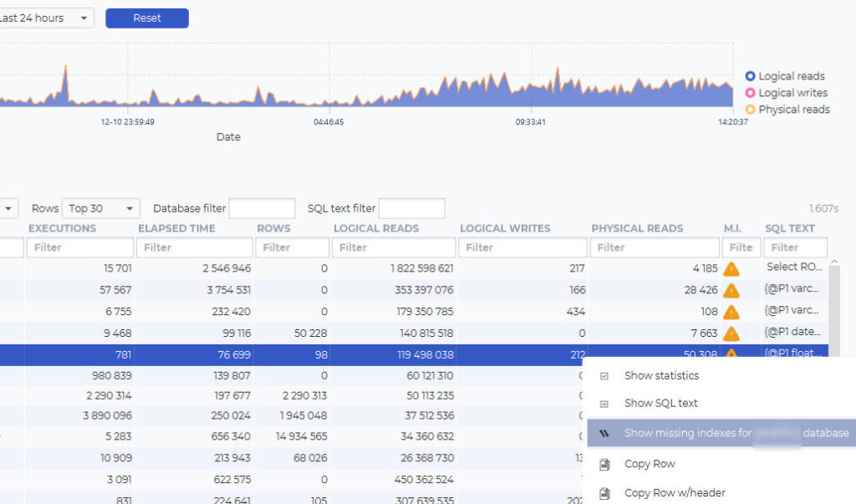Focus the SQL TEXT column filter box

[x=796, y=247]
